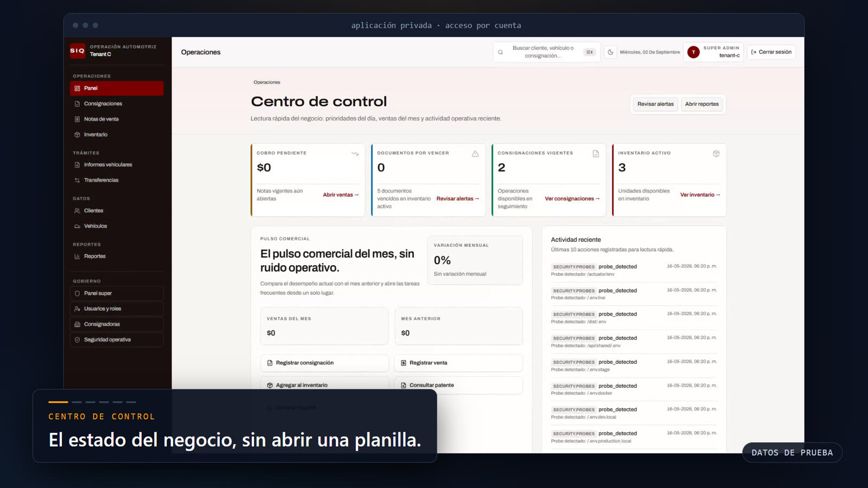Click the Mes anterior $0 card

(x=458, y=326)
